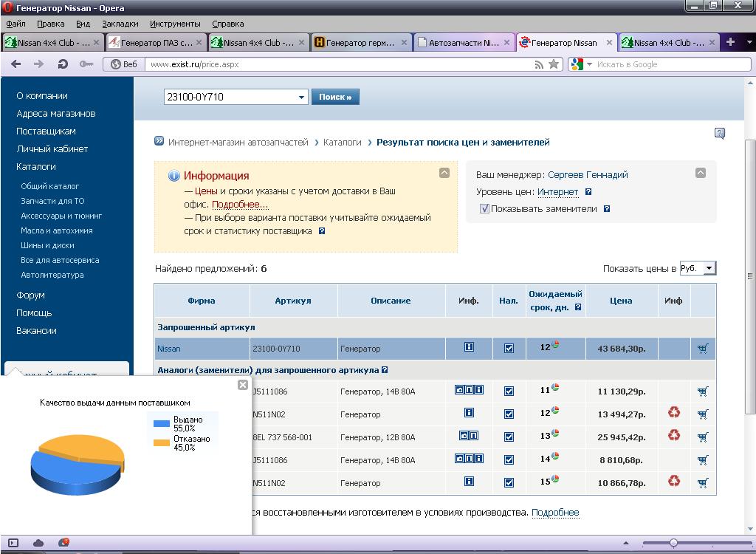Reload the page with the refresh icon

[63, 64]
